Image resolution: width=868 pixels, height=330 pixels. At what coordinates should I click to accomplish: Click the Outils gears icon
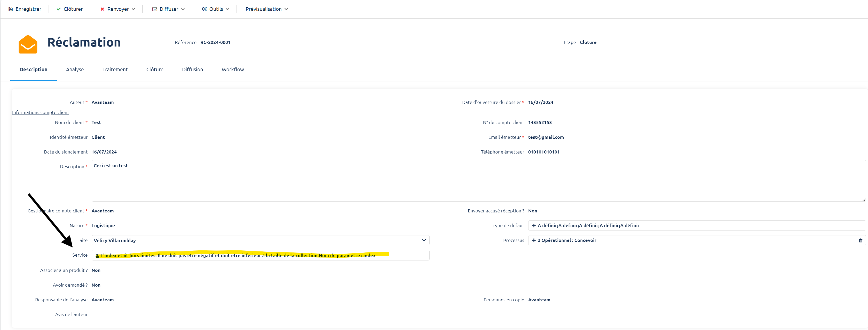pyautogui.click(x=204, y=9)
